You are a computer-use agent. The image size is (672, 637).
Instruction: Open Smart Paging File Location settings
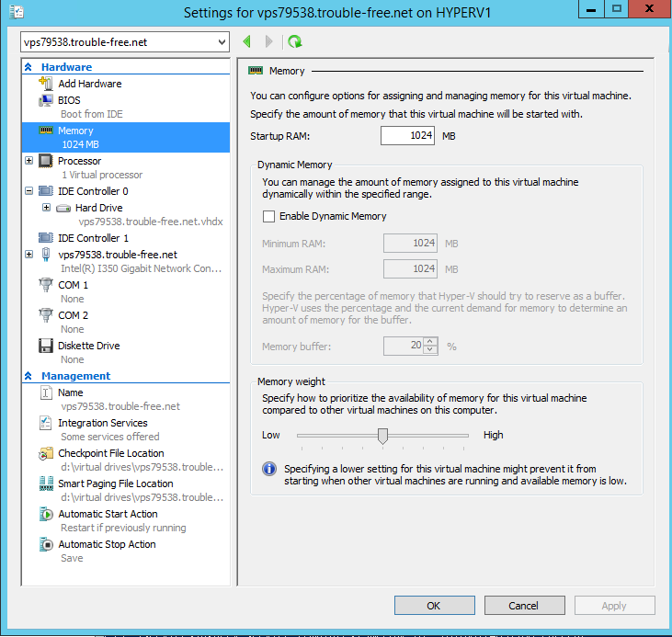click(x=115, y=484)
